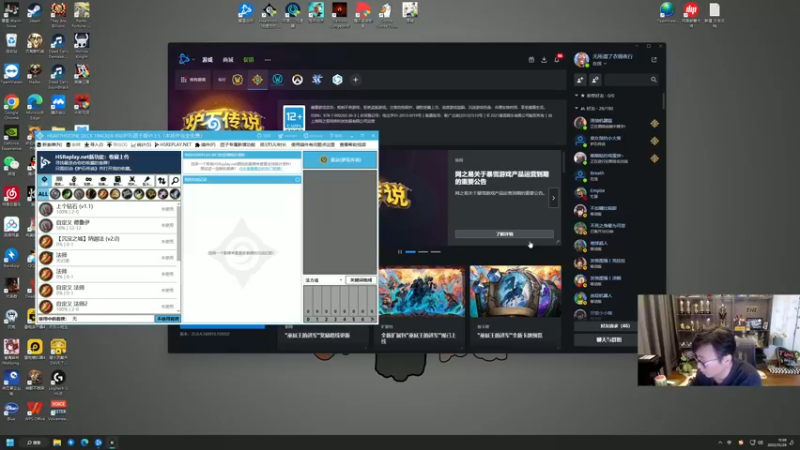800x450 pixels.
Task: Select deck 上个钻石 (v1.1)
Action: coord(108,209)
